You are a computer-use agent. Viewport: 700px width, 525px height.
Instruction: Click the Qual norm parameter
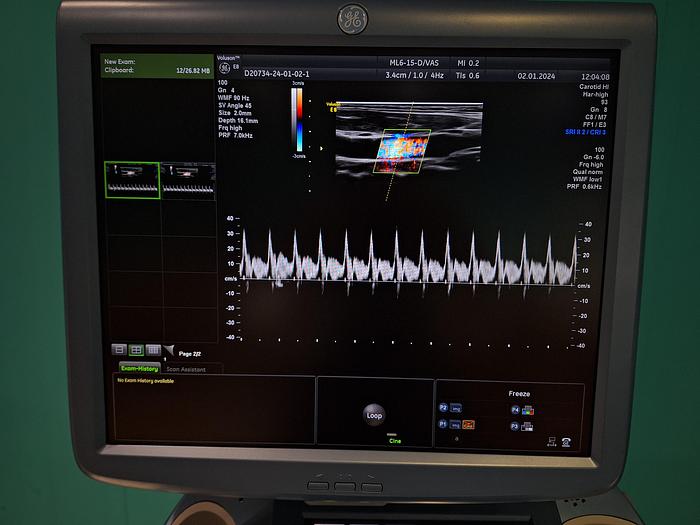point(588,172)
